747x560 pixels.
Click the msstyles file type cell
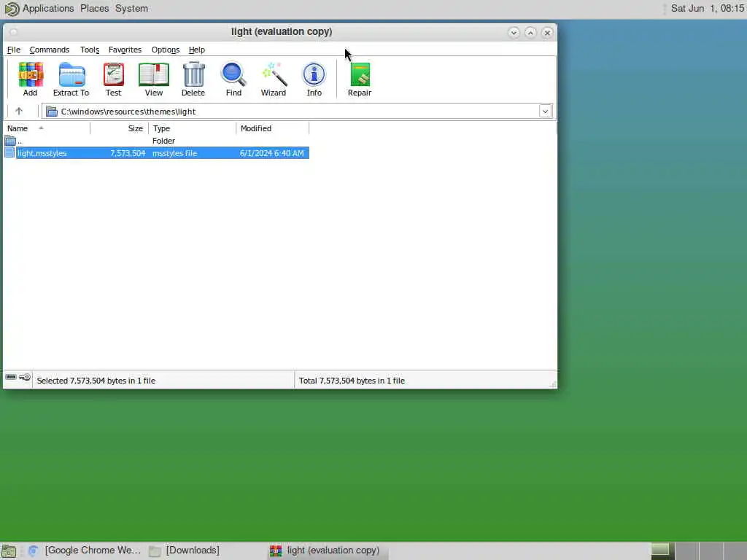coord(174,153)
